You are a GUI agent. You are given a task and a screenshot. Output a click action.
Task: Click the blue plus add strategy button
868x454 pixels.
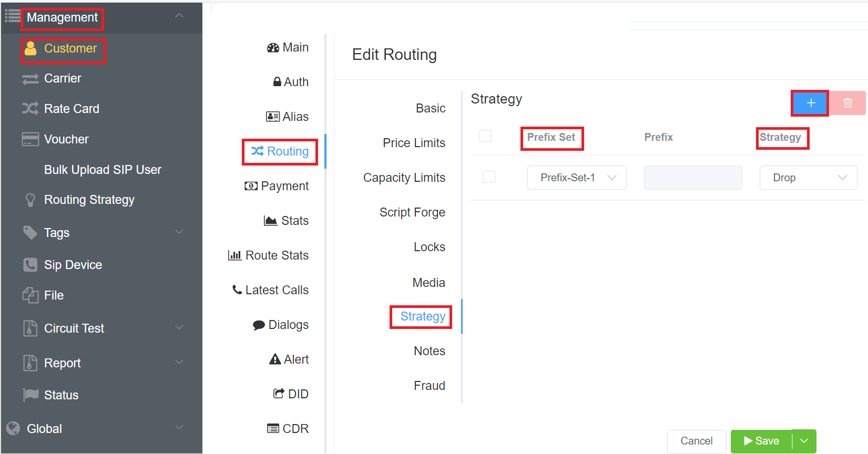tap(810, 103)
